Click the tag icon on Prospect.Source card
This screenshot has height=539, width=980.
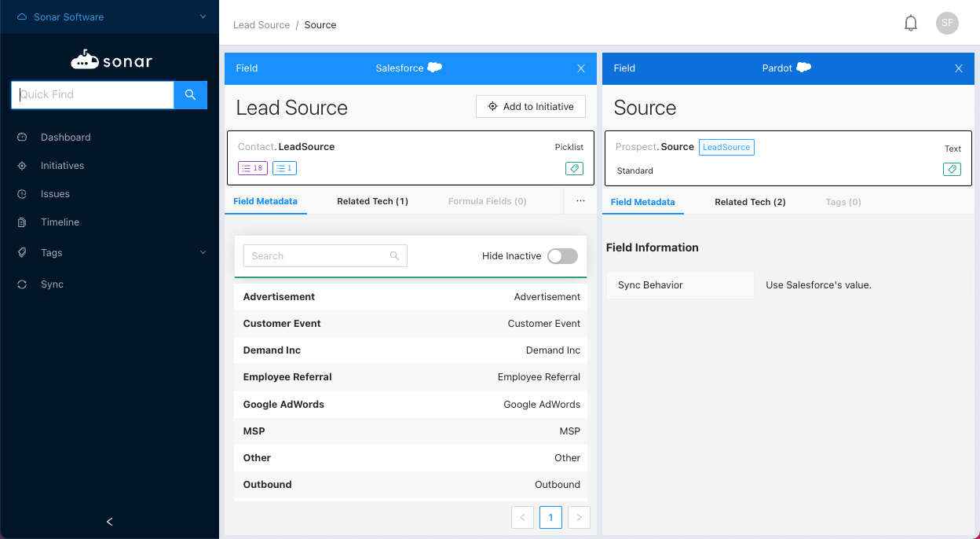click(x=952, y=170)
